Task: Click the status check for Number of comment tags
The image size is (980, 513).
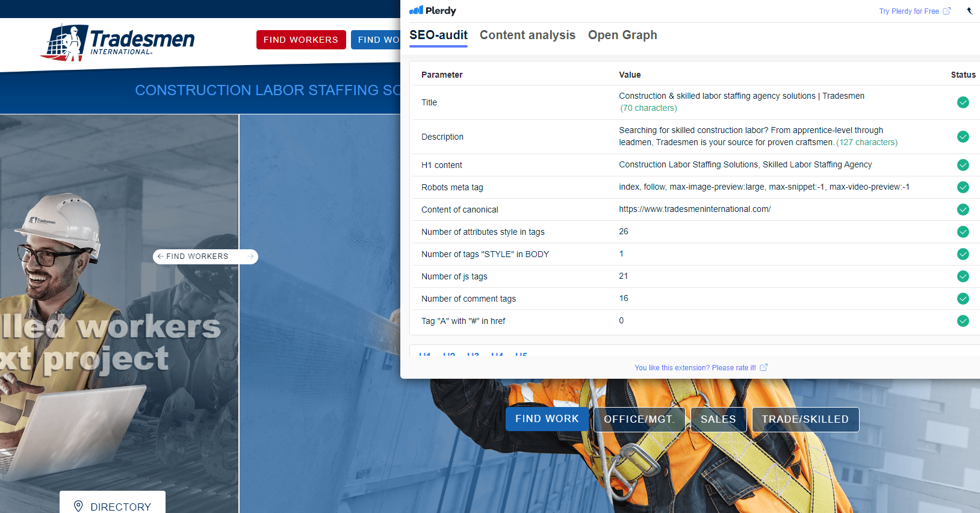Action: pyautogui.click(x=963, y=299)
